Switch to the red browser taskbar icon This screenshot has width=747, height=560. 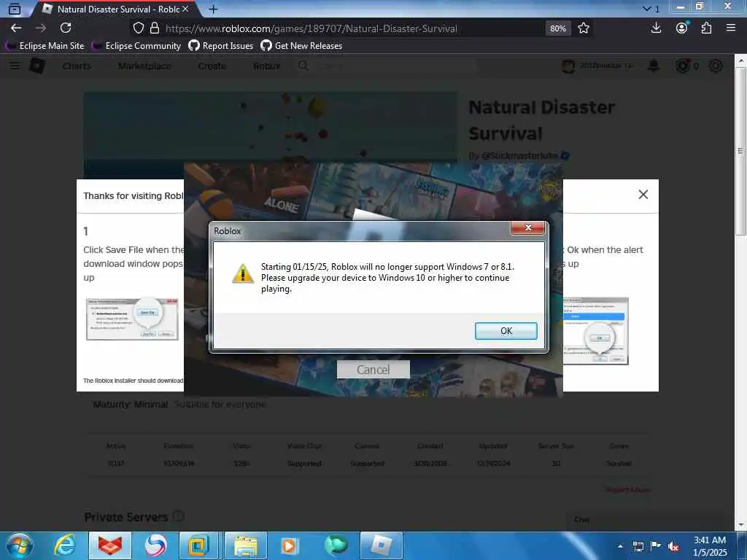(110, 545)
